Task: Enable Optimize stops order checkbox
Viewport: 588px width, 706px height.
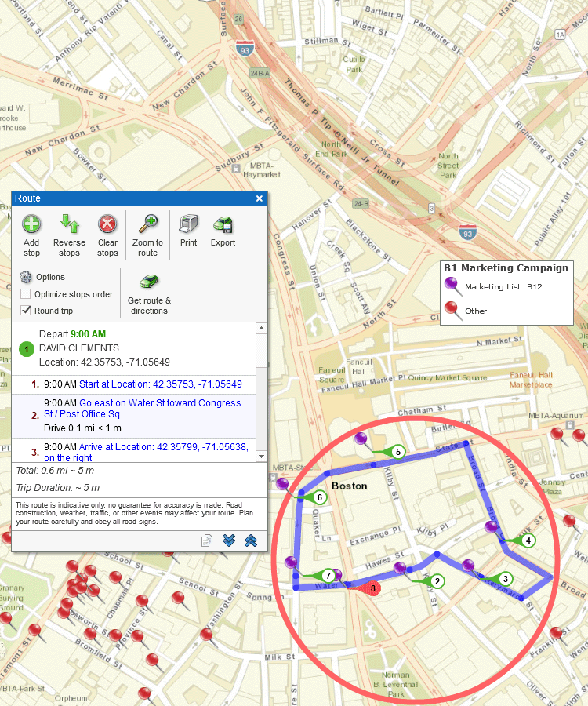Action: [x=26, y=294]
